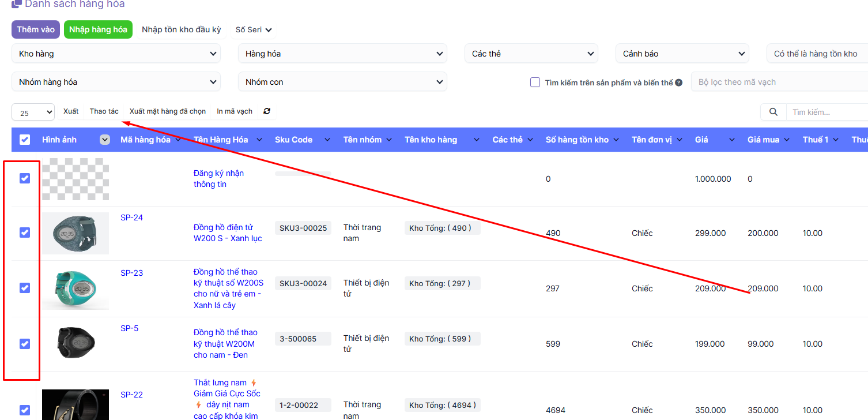Screen dimensions: 868x420
Task: Open the Kho hàng dropdown filter
Action: pyautogui.click(x=116, y=54)
